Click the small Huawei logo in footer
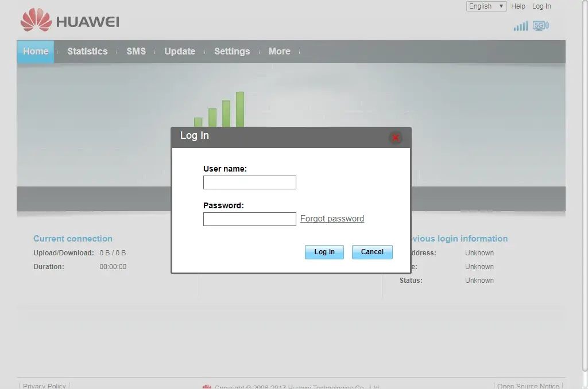This screenshot has height=389, width=588. point(207,387)
